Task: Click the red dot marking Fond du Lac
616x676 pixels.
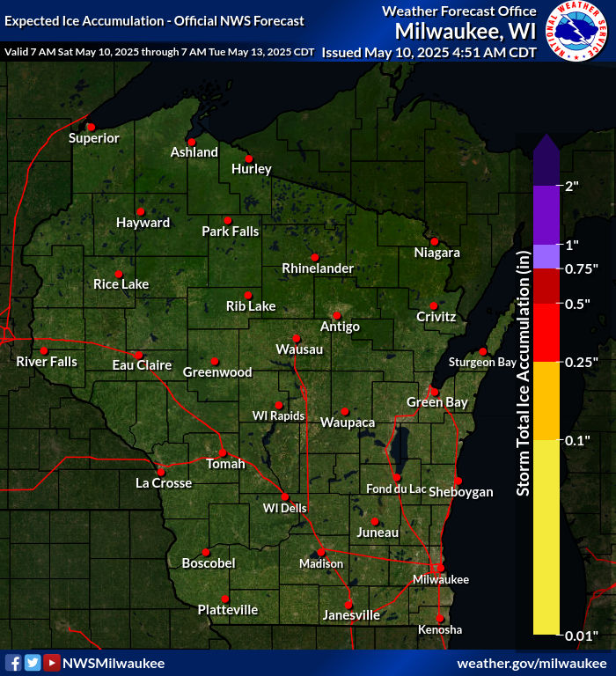Action: coord(397,478)
